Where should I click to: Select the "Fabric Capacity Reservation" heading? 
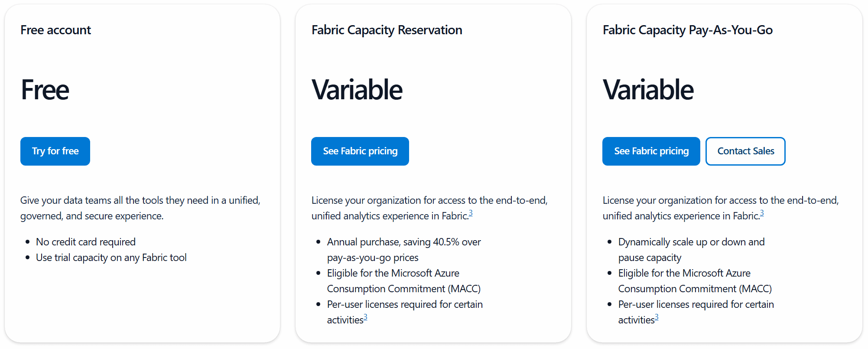coord(387,30)
